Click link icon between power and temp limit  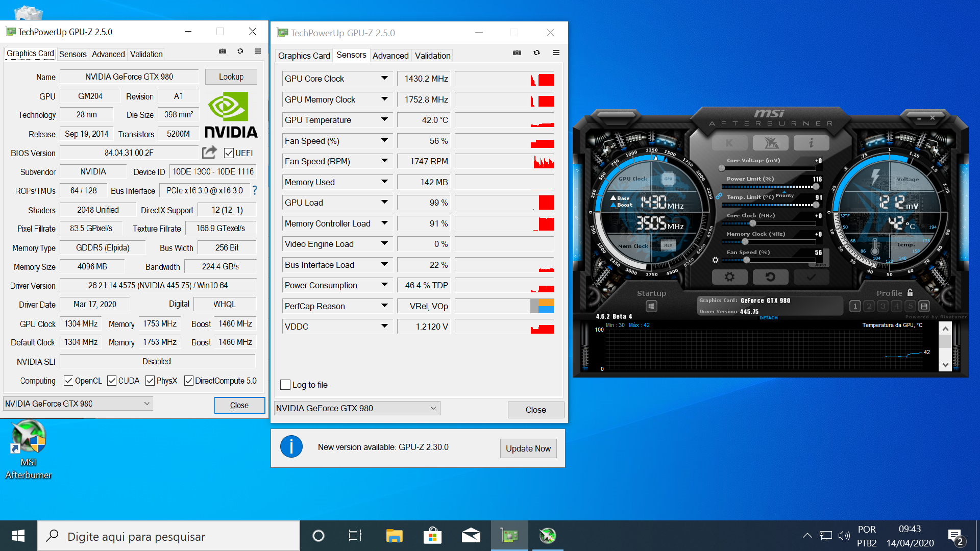(x=719, y=196)
